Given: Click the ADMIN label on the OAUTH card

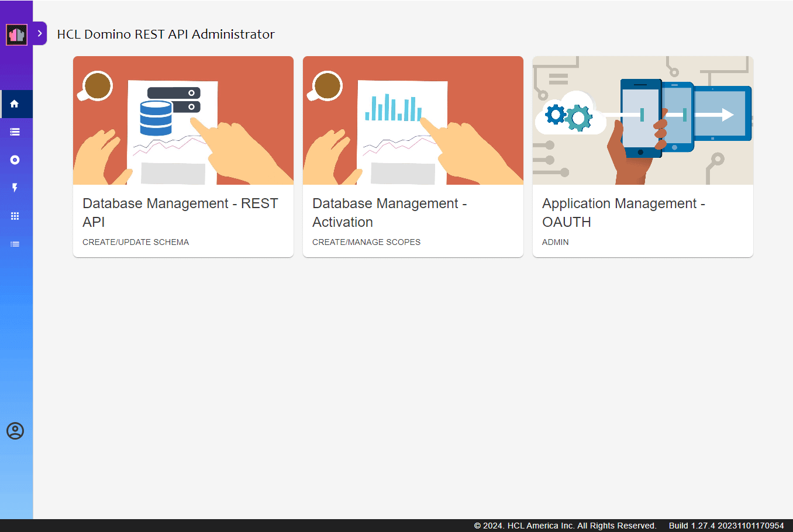Looking at the screenshot, I should [555, 242].
